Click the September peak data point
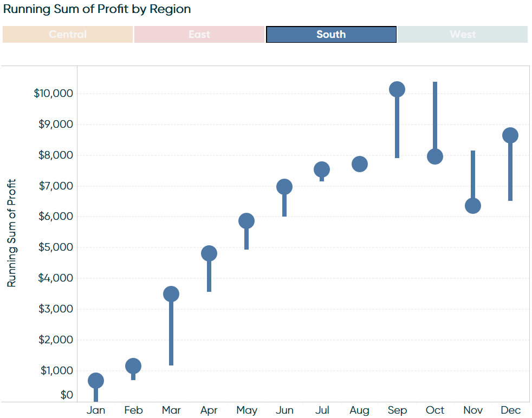This screenshot has height=418, width=532. click(x=397, y=88)
